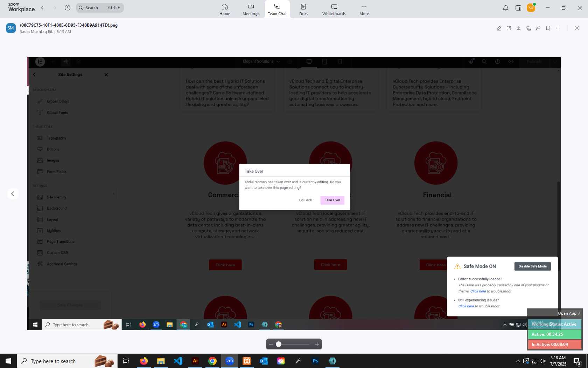The image size is (588, 368).
Task: Zoom out using the minus button
Action: pos(271,344)
